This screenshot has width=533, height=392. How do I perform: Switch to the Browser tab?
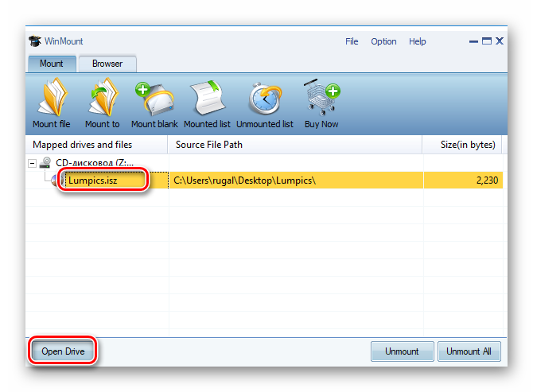107,64
